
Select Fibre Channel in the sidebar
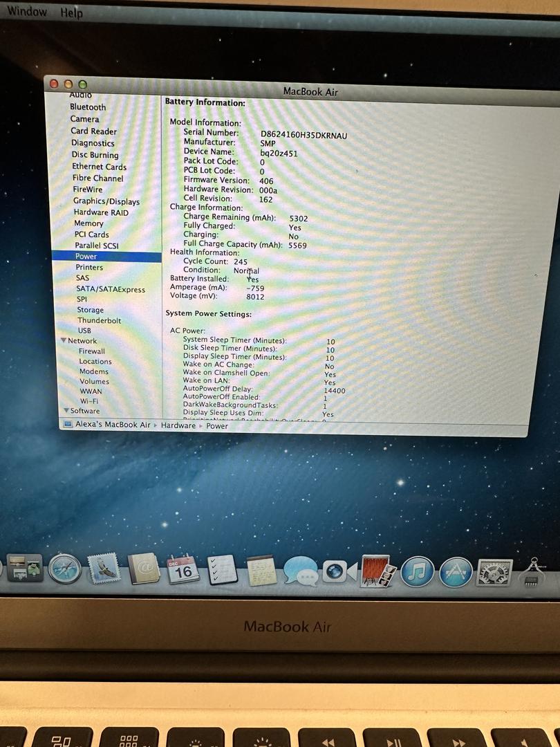coord(98,178)
